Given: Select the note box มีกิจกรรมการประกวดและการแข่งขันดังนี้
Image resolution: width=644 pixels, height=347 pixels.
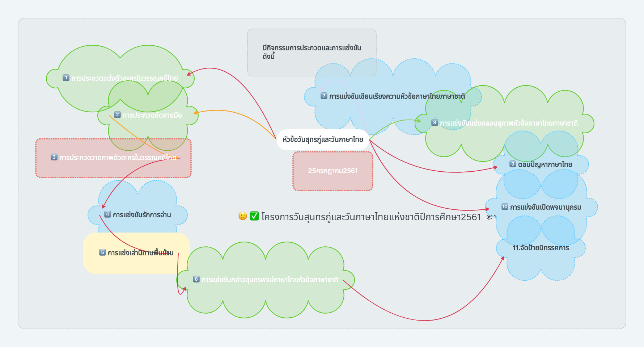Looking at the screenshot, I should (x=312, y=52).
